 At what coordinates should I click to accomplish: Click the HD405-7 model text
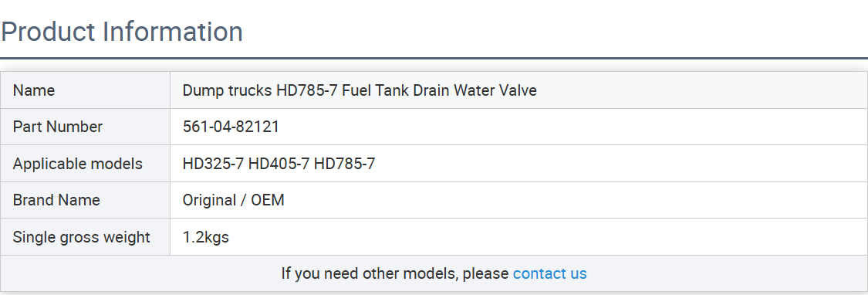click(279, 164)
